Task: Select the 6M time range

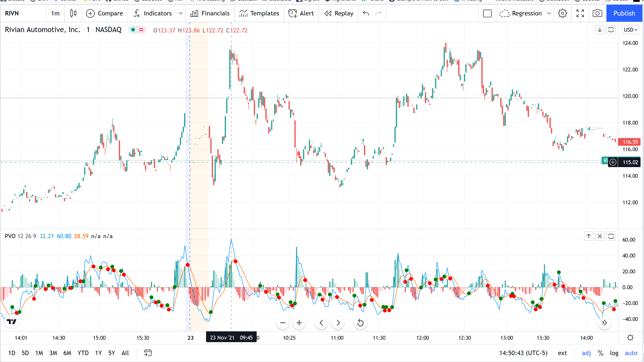Action: [x=67, y=353]
